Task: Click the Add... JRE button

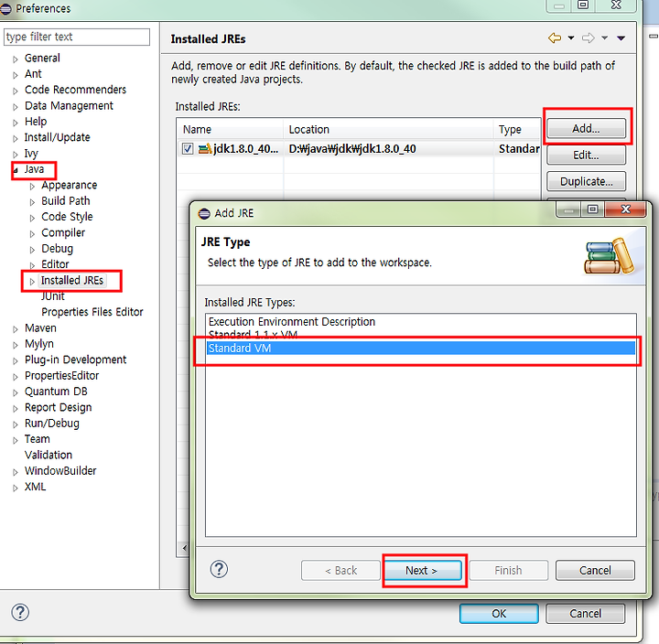Action: pyautogui.click(x=586, y=128)
